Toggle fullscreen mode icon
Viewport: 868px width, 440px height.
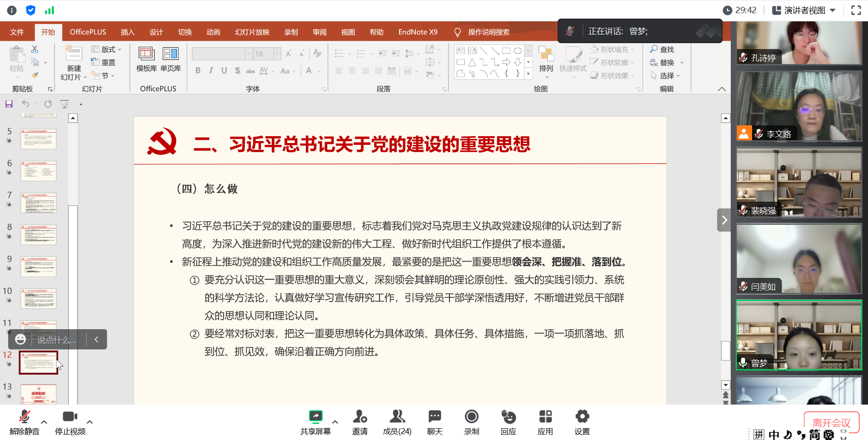tap(856, 10)
